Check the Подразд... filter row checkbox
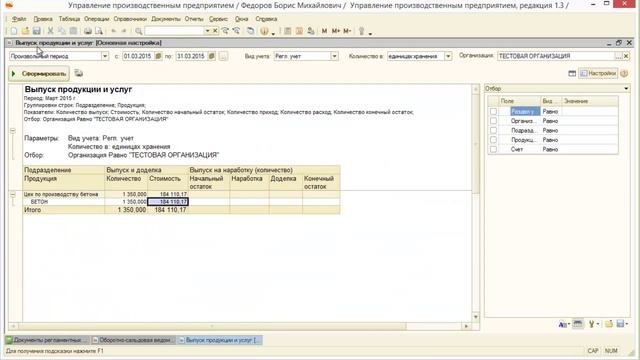640x360 pixels. point(493,130)
